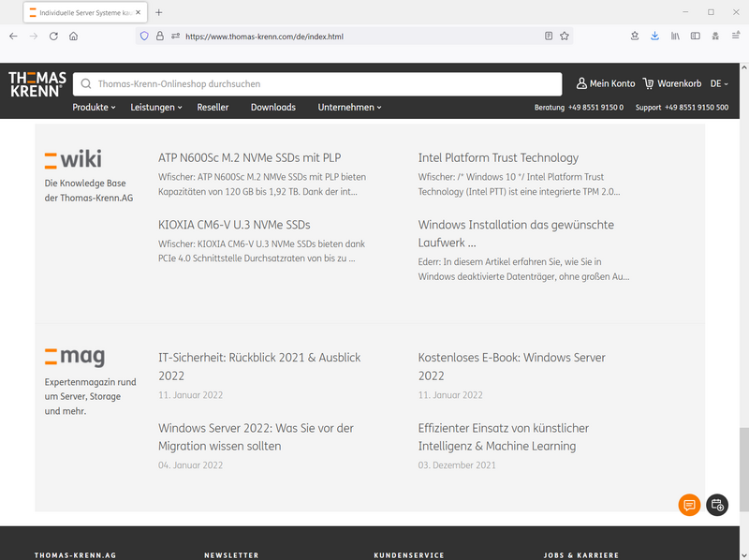Click Expertenmagazin rund um Server text

tap(90, 396)
